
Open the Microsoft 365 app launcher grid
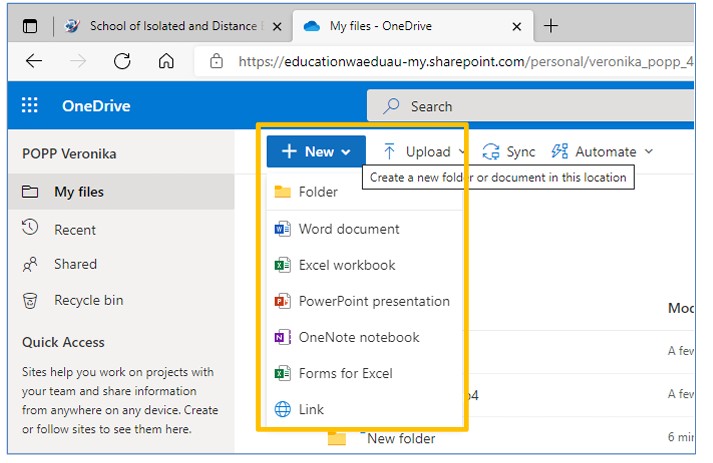pyautogui.click(x=30, y=106)
